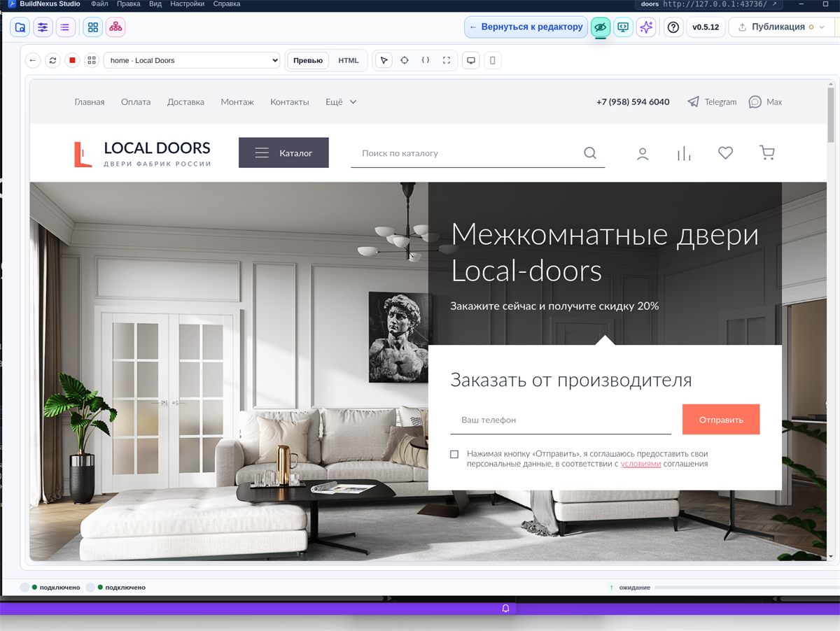The height and width of the screenshot is (631, 840).
Task: Open the sliders settings panel icon
Action: (43, 27)
